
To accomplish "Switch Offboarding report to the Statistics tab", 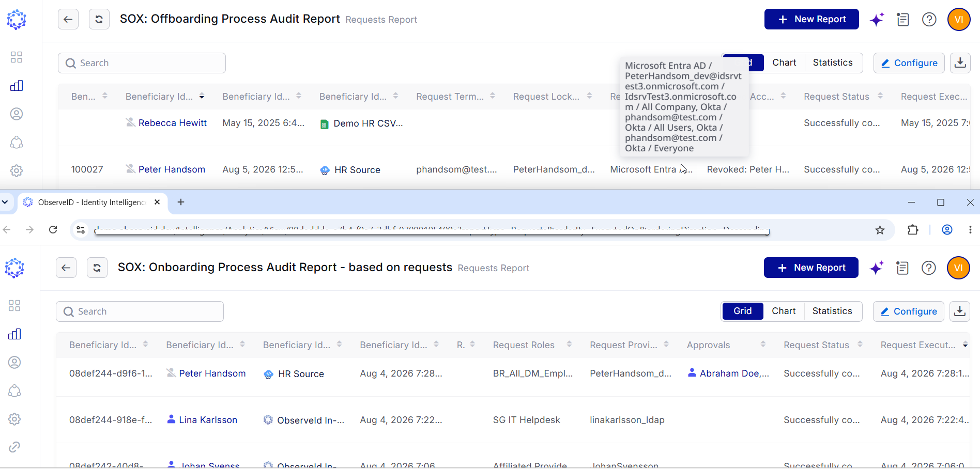I will click(x=833, y=62).
